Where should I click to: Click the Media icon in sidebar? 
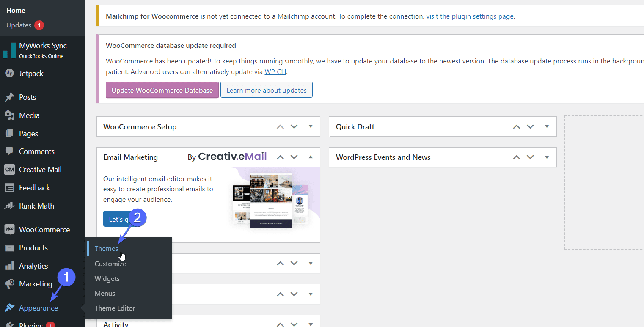click(9, 115)
